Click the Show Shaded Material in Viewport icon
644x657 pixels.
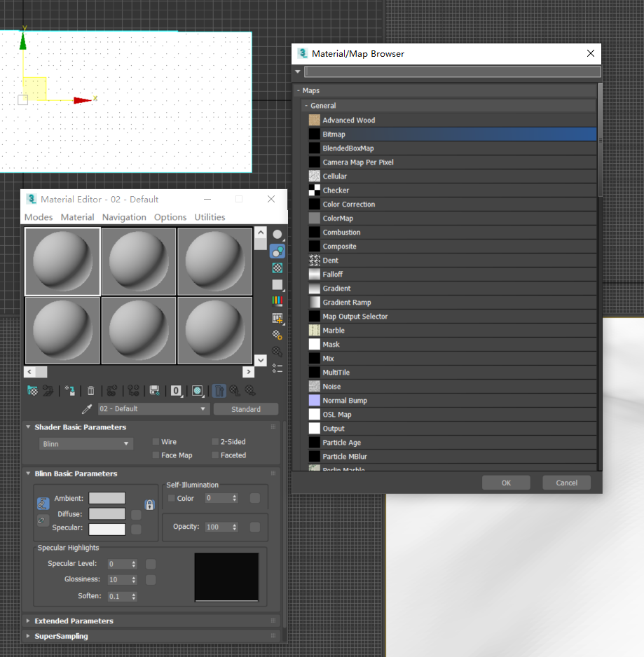(x=198, y=390)
